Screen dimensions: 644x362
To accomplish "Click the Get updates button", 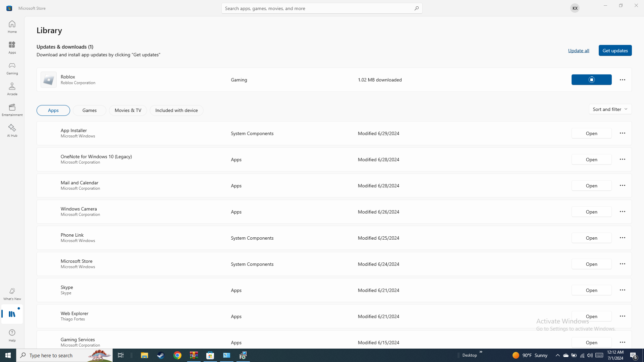I will pos(615,50).
